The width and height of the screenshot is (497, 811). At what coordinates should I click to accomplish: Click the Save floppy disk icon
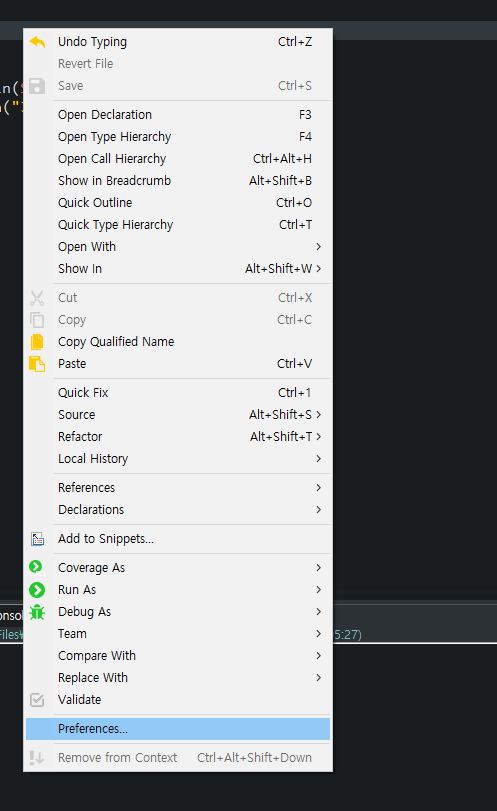37,86
